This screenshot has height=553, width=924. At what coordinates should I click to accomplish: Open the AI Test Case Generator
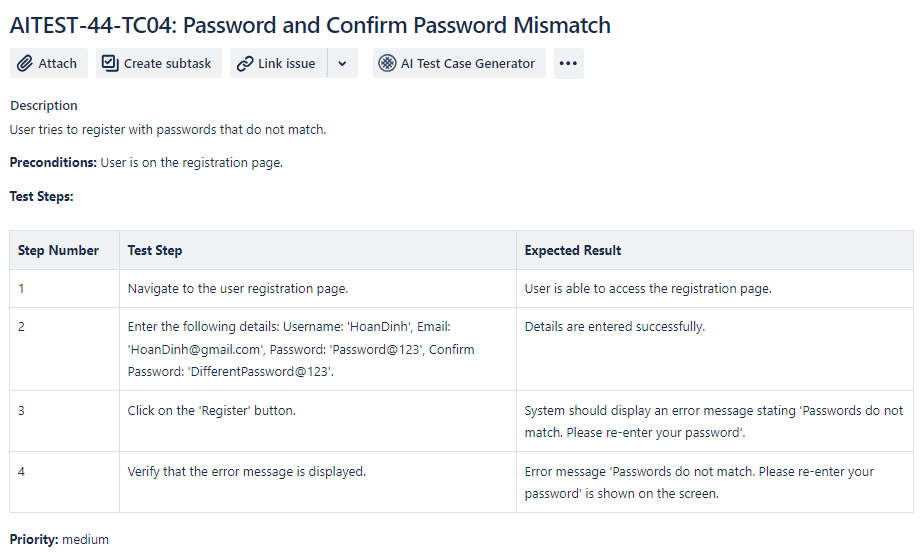click(459, 63)
